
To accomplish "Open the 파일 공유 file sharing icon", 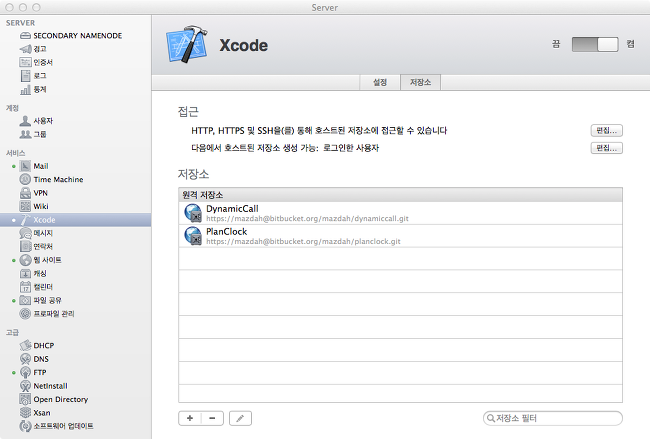I will pos(25,300).
